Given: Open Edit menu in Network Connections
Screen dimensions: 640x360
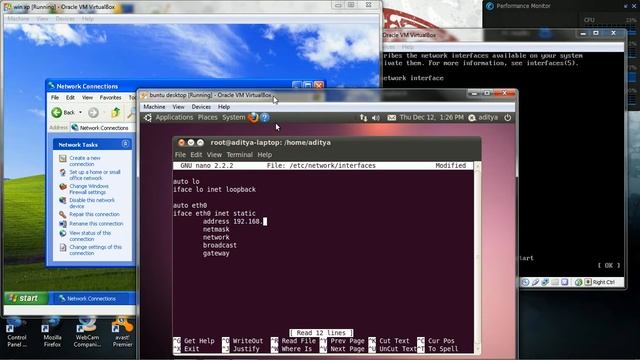Looking at the screenshot, I should point(71,98).
